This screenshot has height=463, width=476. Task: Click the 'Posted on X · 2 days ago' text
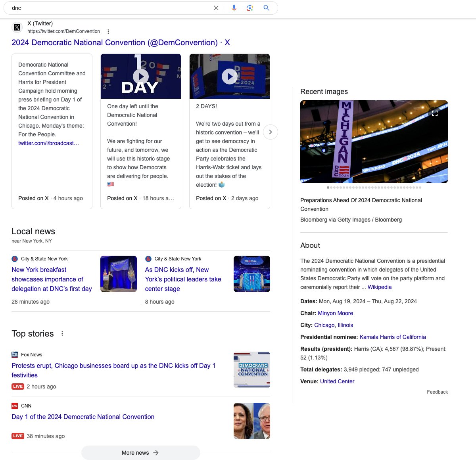[227, 198]
